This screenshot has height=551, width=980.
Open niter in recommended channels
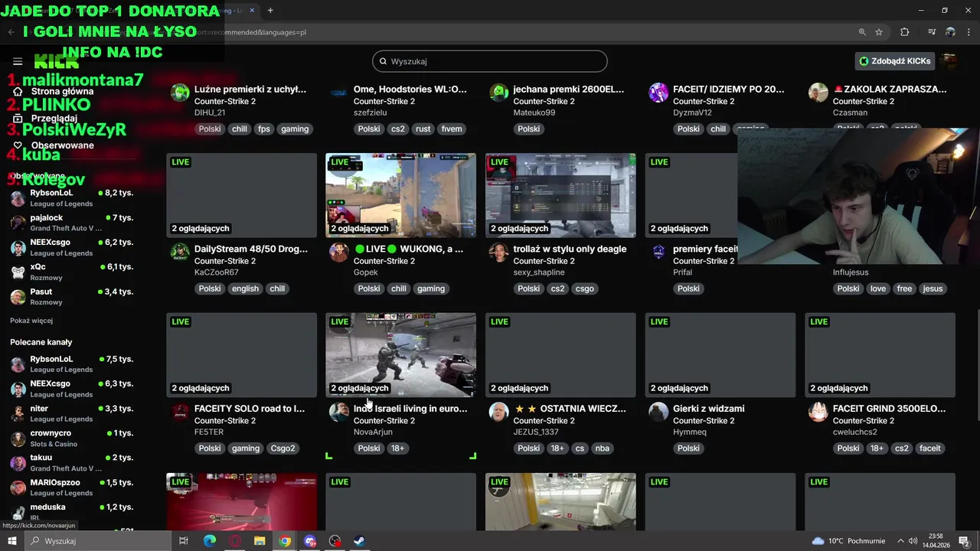pyautogui.click(x=73, y=413)
